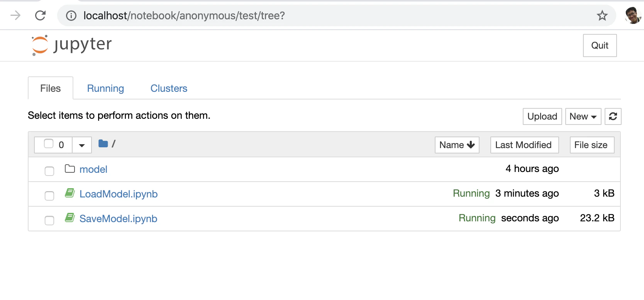Switch to the Running tab

coord(105,88)
